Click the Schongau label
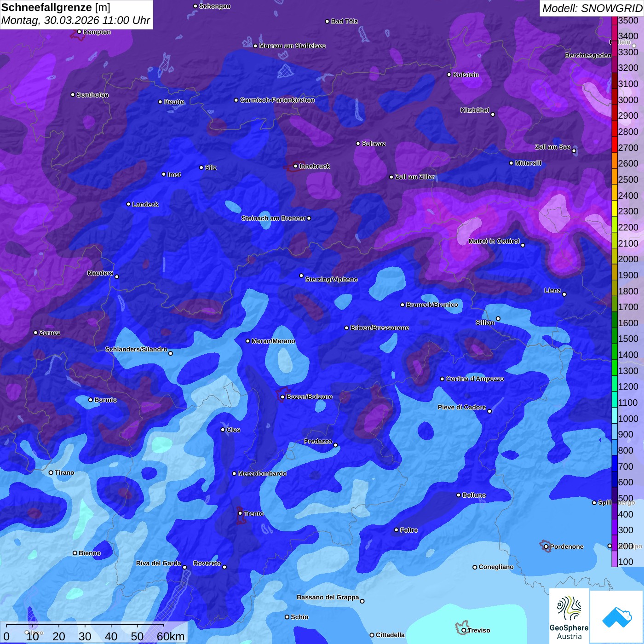 (215, 6)
